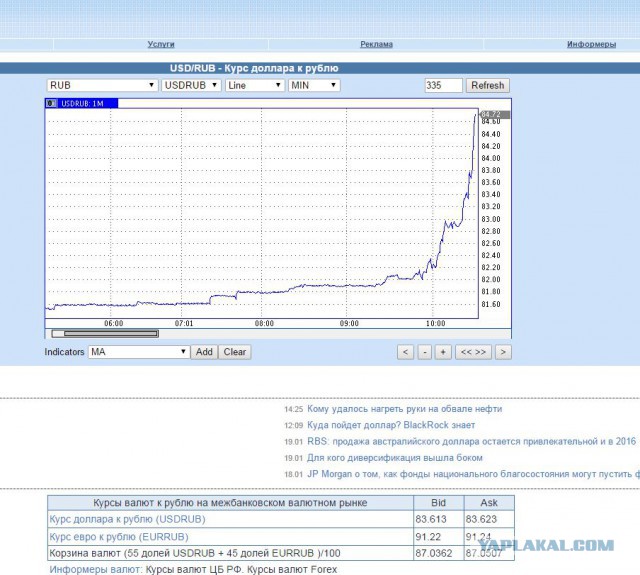This screenshot has height=575, width=640.
Task: Open the MIN timeframe dropdown
Action: tap(314, 86)
